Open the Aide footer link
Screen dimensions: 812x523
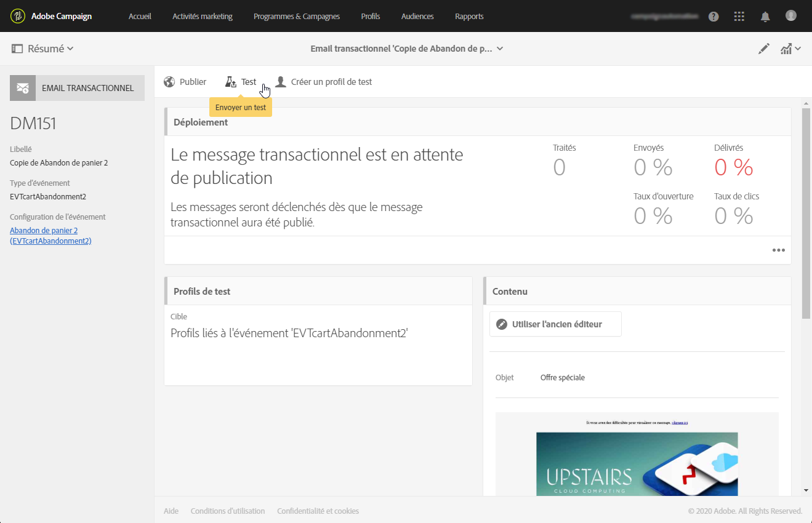tap(171, 511)
